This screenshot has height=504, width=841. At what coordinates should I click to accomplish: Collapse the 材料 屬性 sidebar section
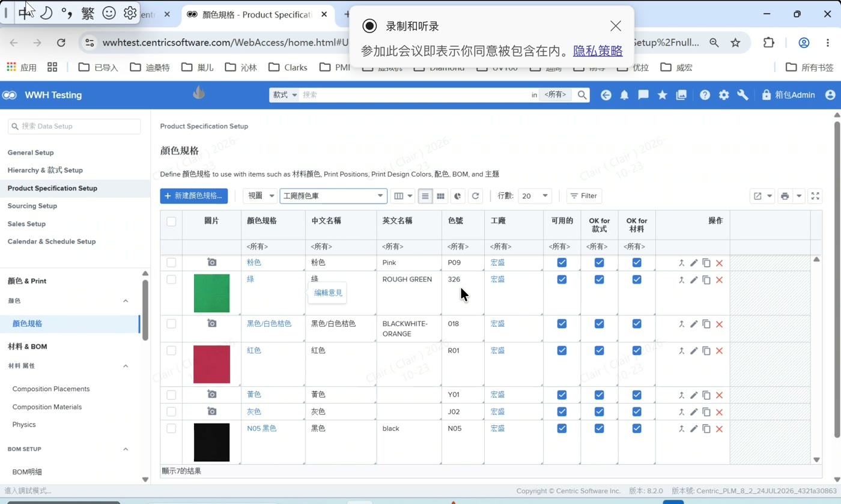(x=126, y=366)
